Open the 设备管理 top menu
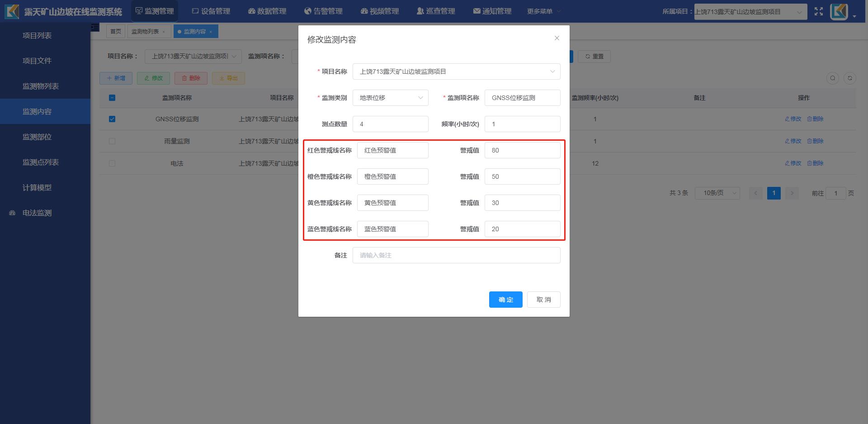This screenshot has width=868, height=424. point(211,11)
